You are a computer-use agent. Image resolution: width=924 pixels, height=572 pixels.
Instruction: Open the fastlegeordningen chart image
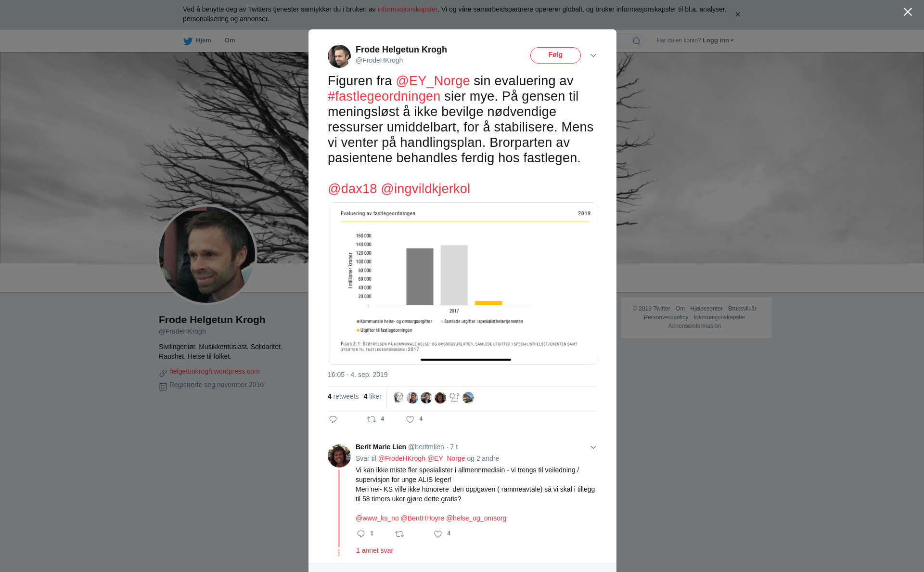463,284
